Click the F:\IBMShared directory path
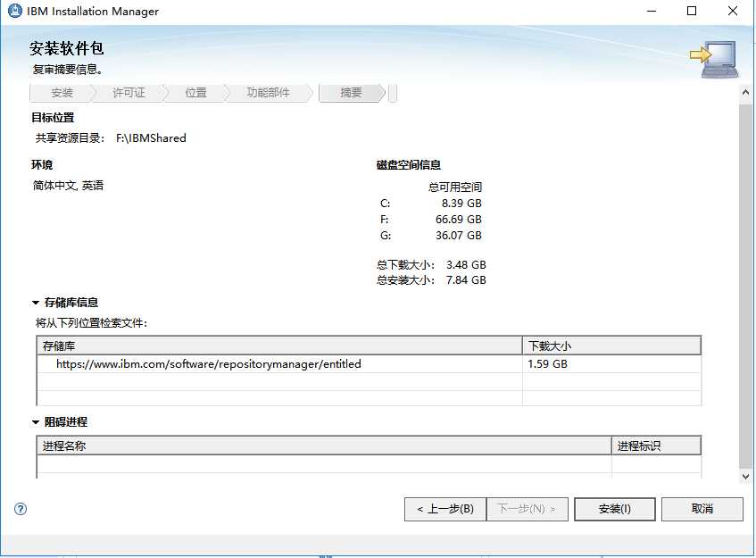 point(151,137)
